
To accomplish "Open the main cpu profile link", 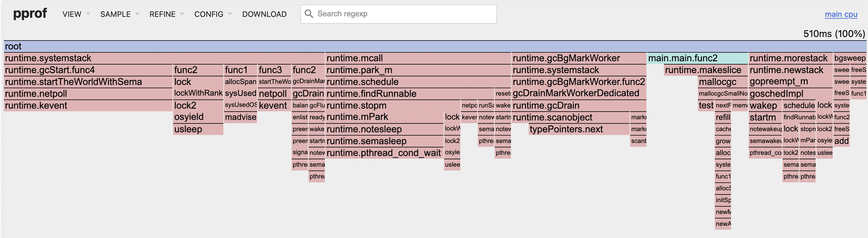I will [841, 14].
